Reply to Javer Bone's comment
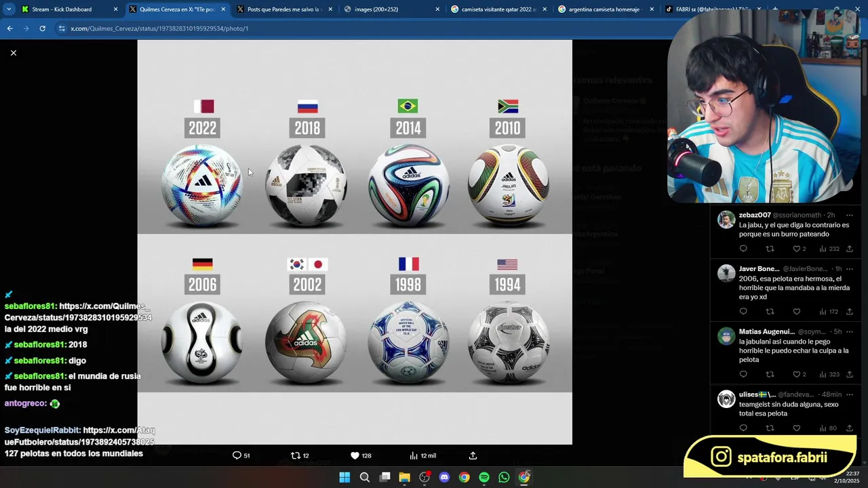Image resolution: width=868 pixels, height=488 pixels. click(743, 312)
